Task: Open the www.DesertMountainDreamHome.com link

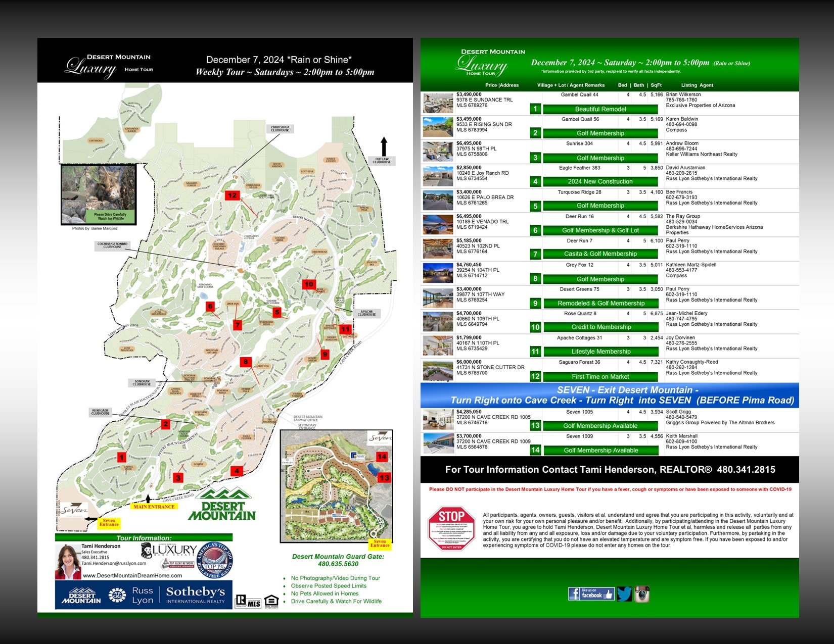Action: coord(132,575)
